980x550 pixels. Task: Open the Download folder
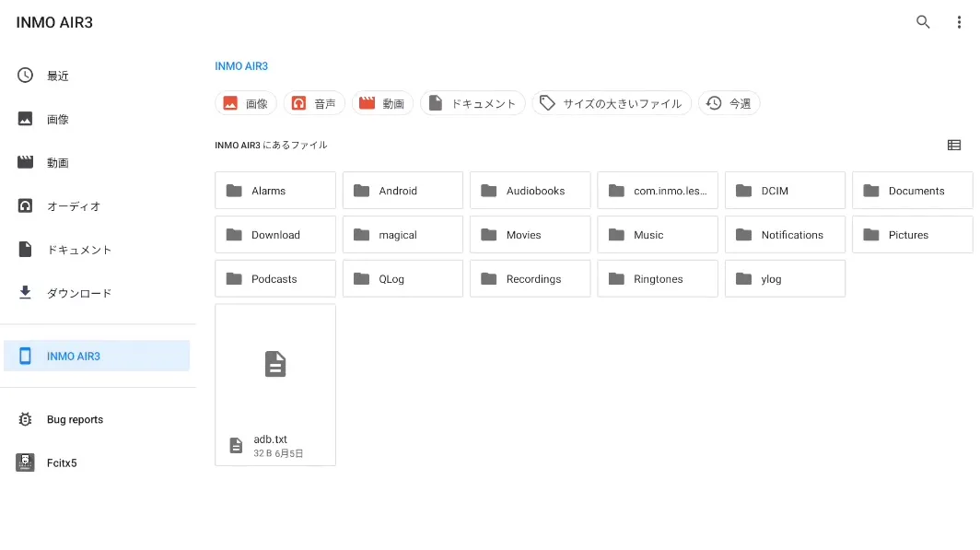[275, 235]
